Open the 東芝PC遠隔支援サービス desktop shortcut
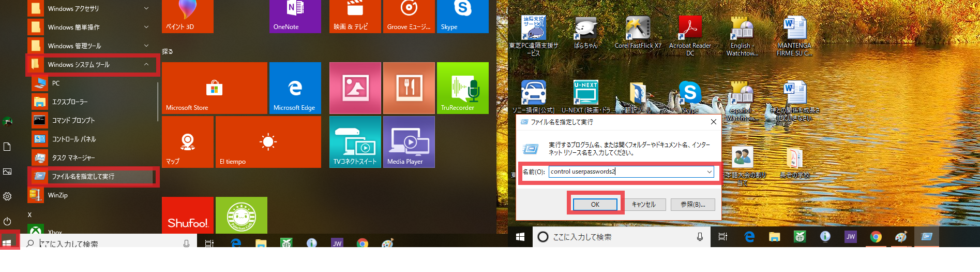 click(534, 35)
